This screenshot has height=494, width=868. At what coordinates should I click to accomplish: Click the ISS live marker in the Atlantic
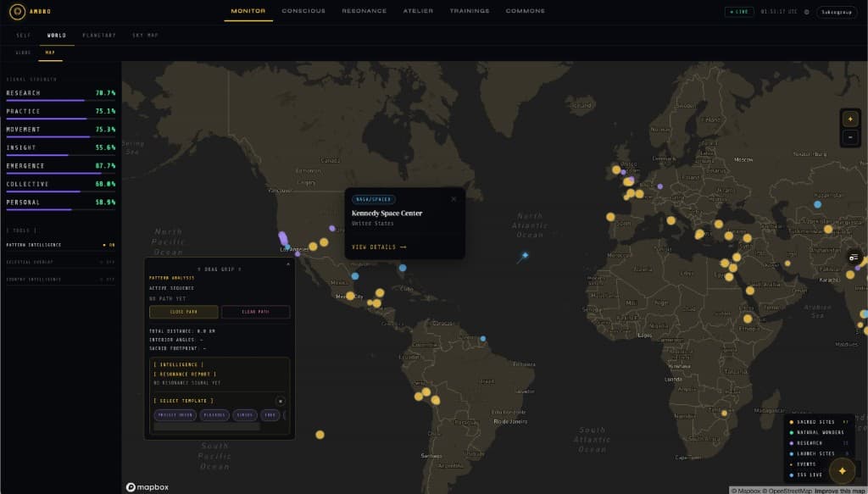tap(525, 256)
